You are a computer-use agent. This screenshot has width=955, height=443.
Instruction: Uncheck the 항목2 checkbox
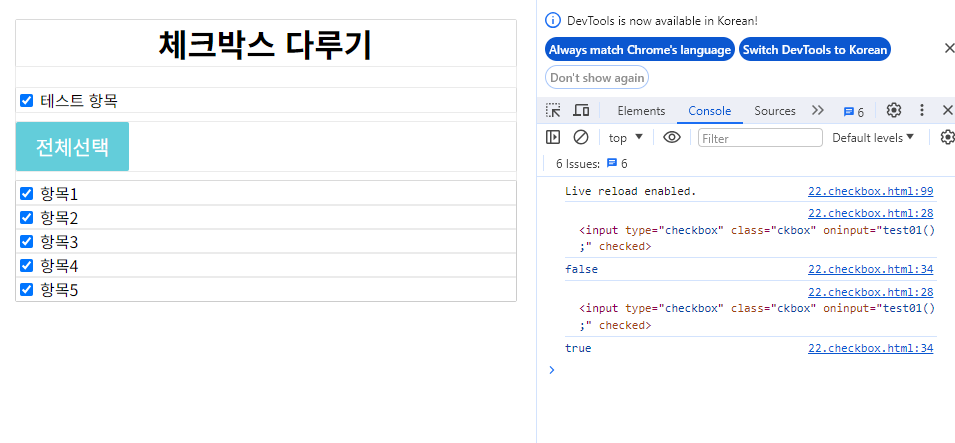click(x=26, y=218)
